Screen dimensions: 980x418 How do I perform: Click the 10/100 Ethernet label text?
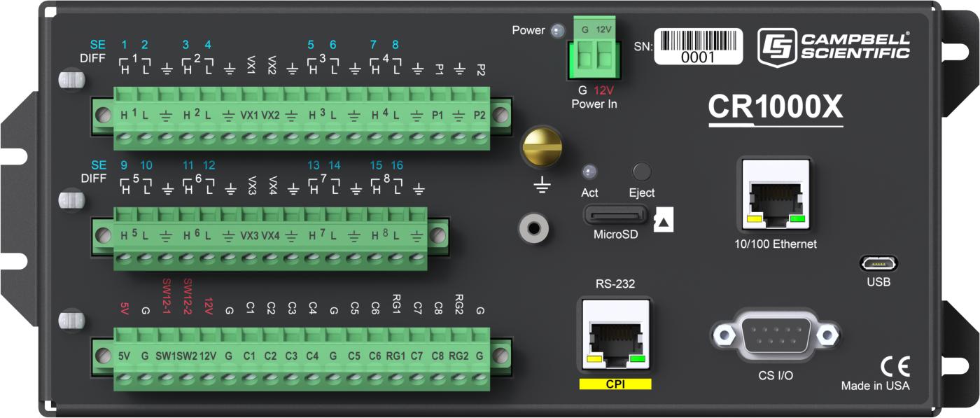point(775,244)
